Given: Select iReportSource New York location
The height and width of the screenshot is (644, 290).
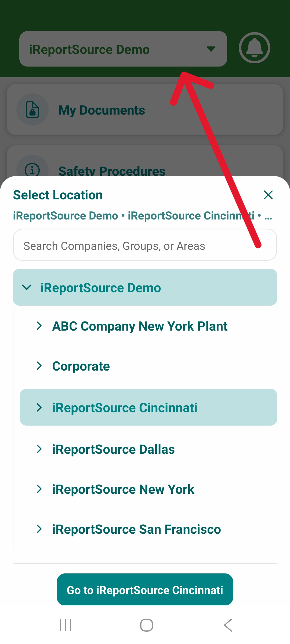Looking at the screenshot, I should (123, 489).
